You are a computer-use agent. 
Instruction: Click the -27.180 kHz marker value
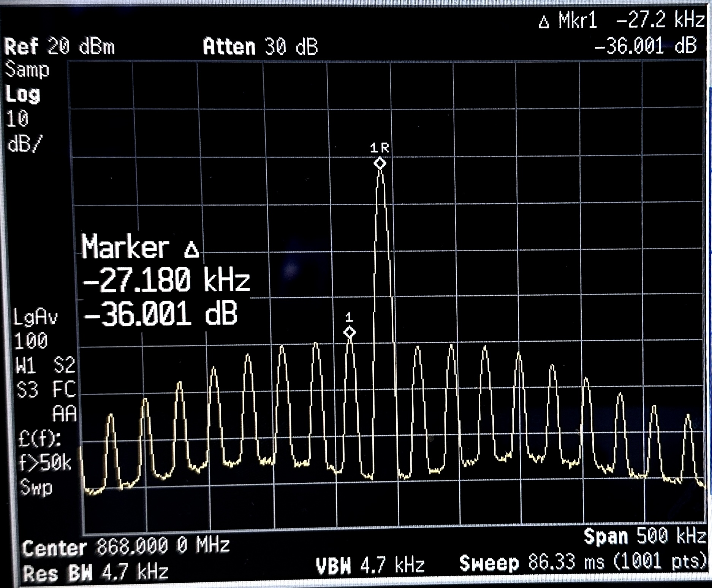pyautogui.click(x=166, y=280)
